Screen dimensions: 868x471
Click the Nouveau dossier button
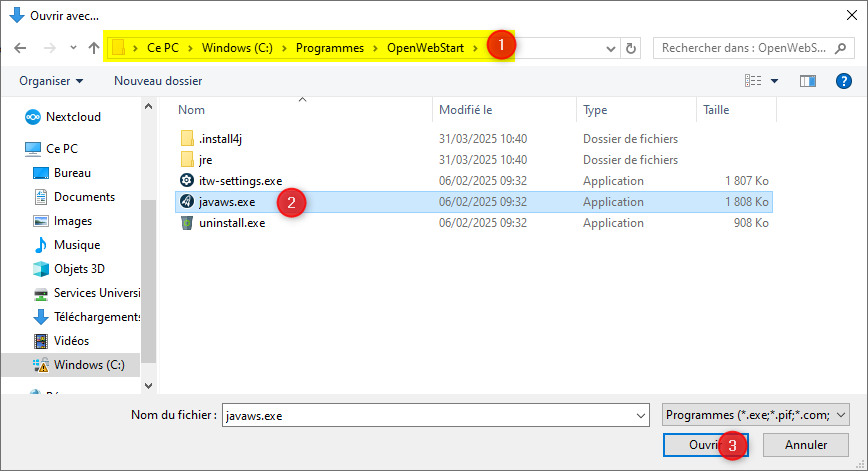[158, 80]
